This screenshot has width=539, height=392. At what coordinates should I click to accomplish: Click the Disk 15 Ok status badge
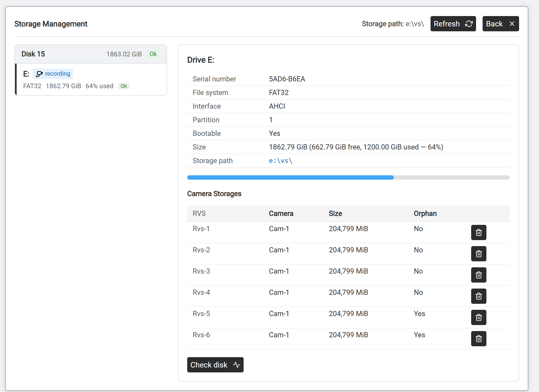[x=153, y=54]
